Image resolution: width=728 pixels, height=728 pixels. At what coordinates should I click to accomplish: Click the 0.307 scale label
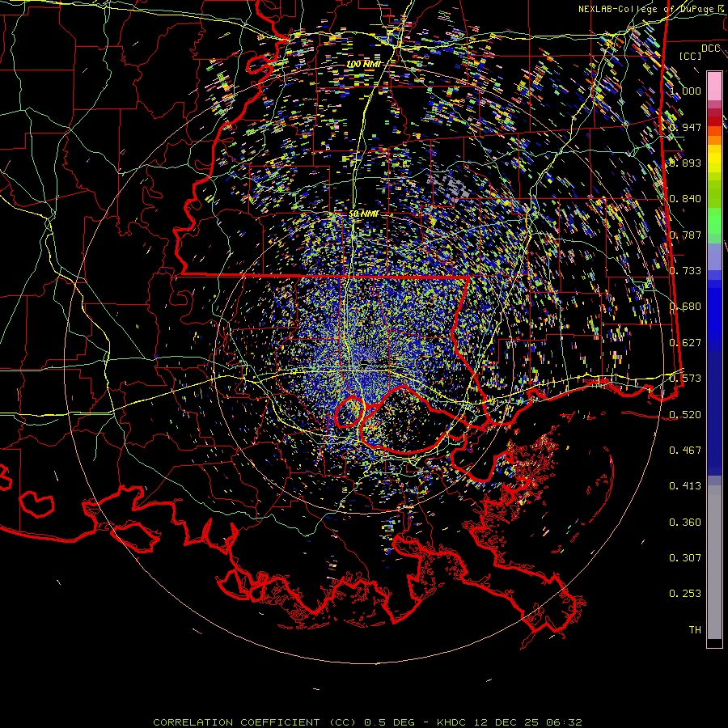pos(685,558)
